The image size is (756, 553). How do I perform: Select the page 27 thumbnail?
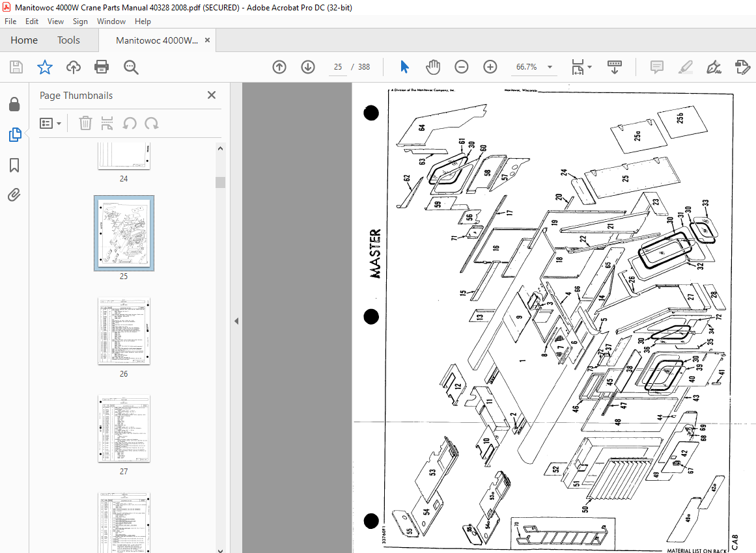(124, 429)
